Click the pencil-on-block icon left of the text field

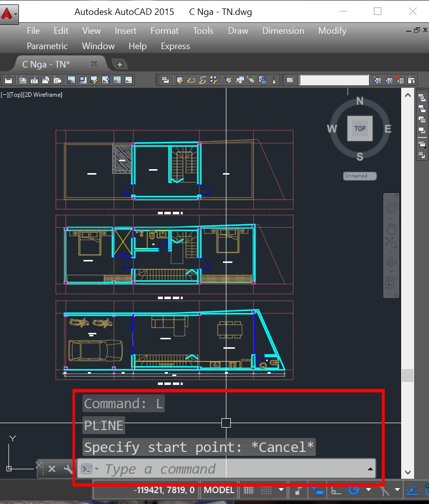point(290,80)
